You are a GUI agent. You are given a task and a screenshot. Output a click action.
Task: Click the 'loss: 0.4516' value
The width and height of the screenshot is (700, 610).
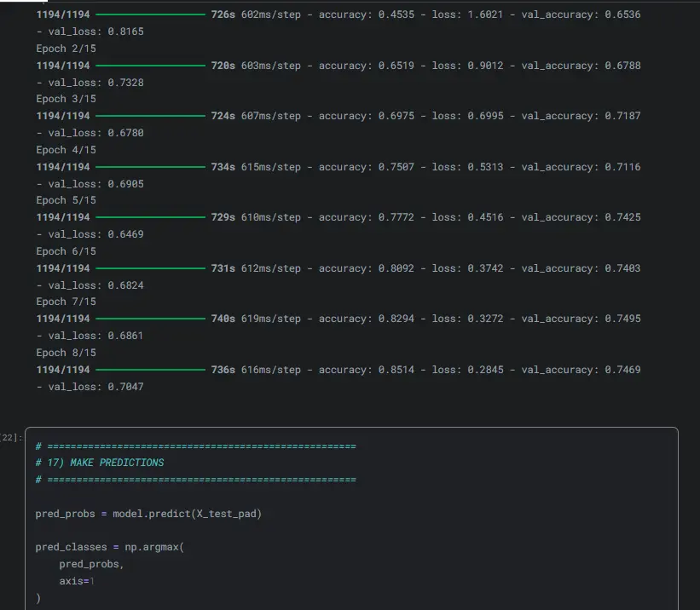[467, 217]
